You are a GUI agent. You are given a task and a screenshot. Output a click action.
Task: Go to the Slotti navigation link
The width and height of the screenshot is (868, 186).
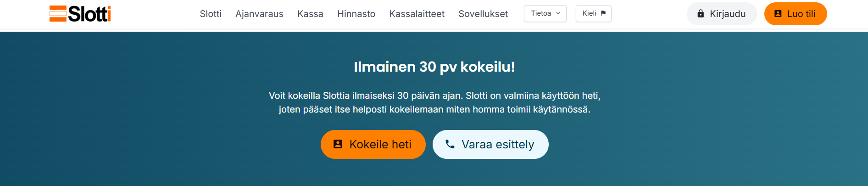[211, 14]
